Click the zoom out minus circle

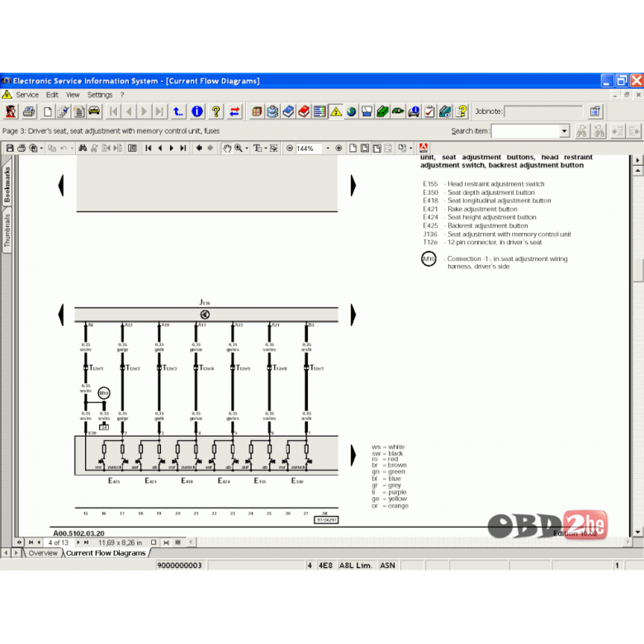[x=290, y=149]
